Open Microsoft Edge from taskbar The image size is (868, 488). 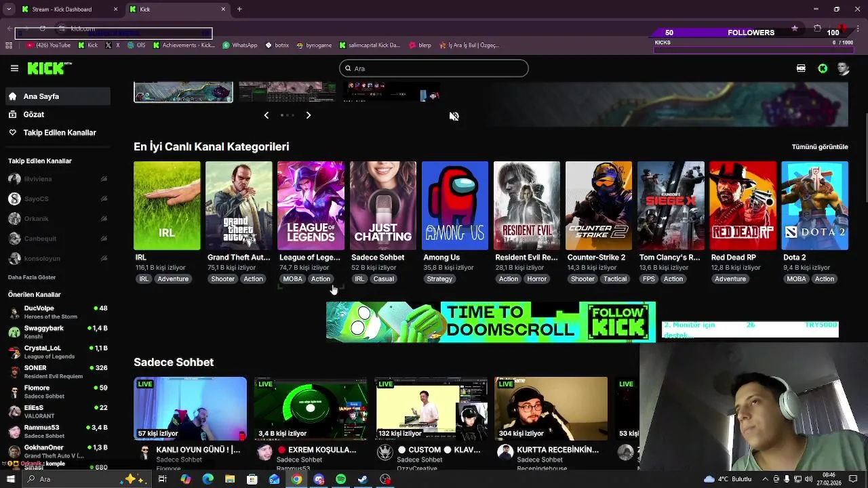click(x=208, y=479)
